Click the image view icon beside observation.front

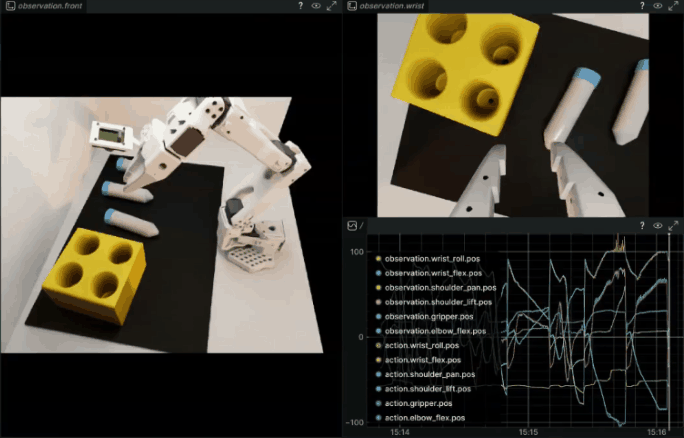pyautogui.click(x=9, y=6)
